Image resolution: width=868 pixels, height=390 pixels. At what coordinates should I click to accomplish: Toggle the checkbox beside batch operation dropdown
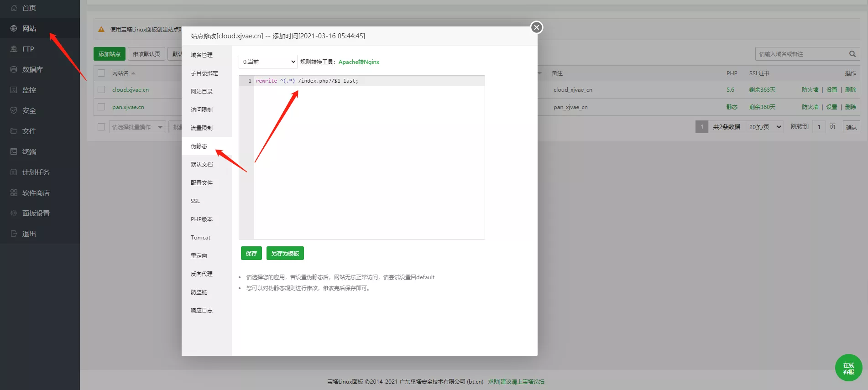click(x=101, y=127)
